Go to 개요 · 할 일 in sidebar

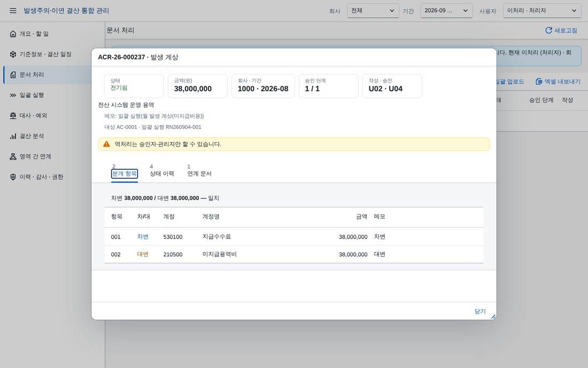click(52, 34)
